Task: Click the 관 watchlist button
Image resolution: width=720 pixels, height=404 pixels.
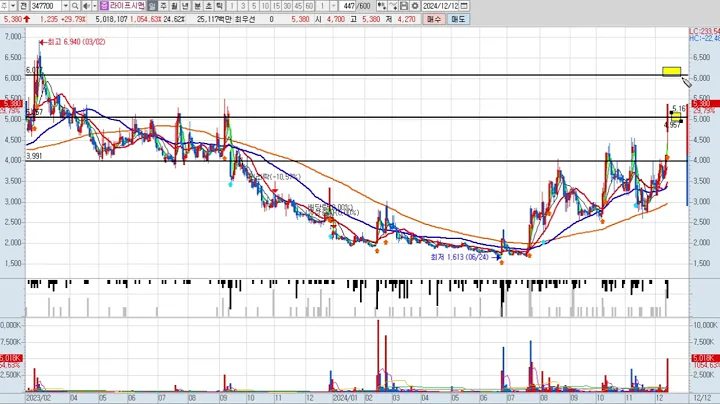Action: 23,6
